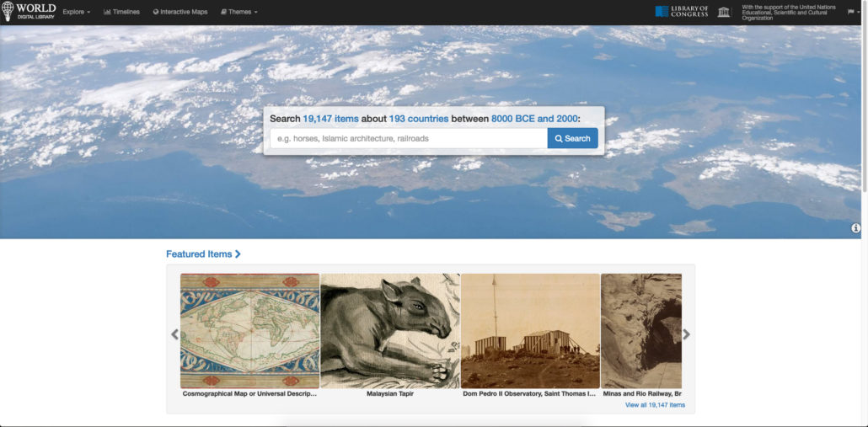This screenshot has height=427, width=868.
Task: Click the 8000 BCE and 2000 link
Action: pos(534,119)
